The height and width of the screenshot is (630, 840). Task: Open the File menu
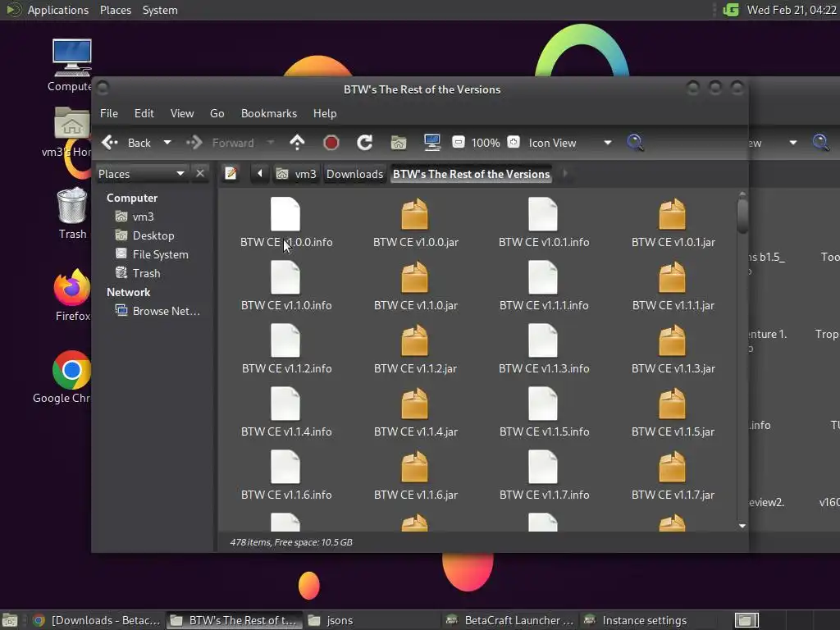[109, 113]
